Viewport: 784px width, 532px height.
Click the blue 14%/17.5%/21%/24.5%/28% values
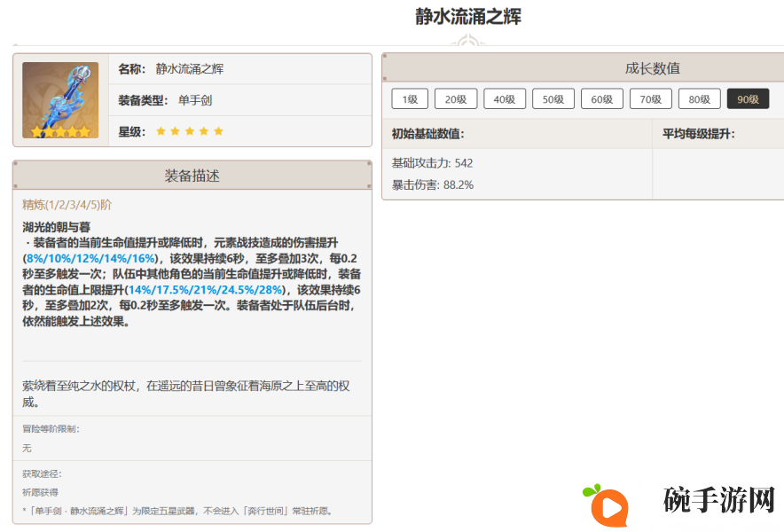205,290
